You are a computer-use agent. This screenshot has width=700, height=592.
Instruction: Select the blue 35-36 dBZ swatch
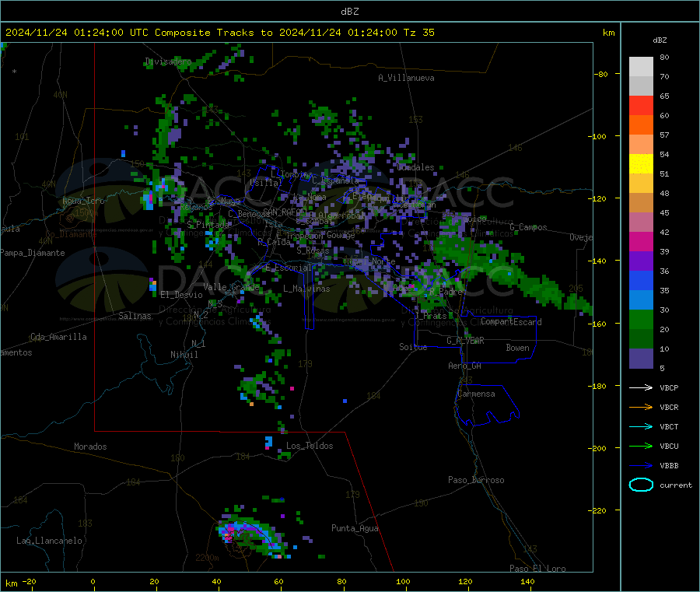(x=641, y=280)
